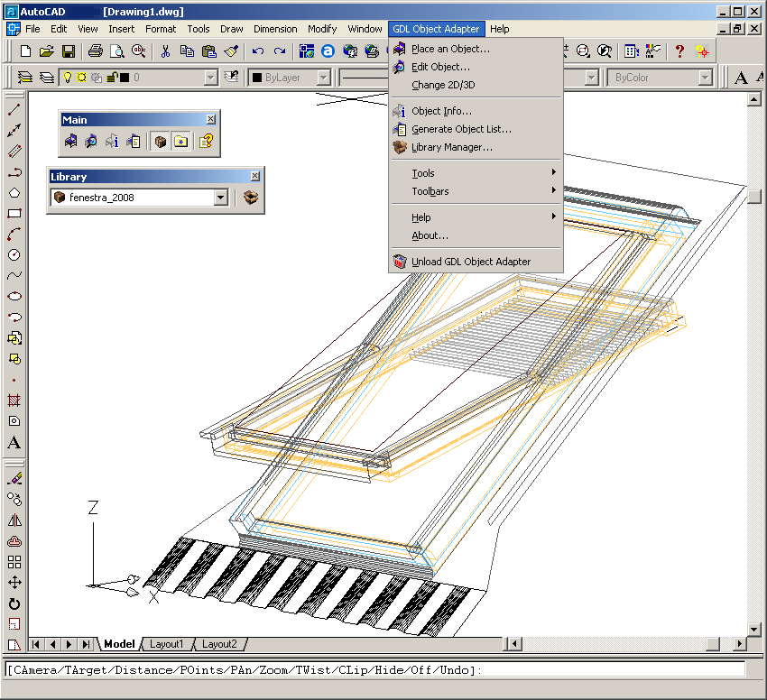
Task: Select the Line draw tool
Action: tap(14, 110)
